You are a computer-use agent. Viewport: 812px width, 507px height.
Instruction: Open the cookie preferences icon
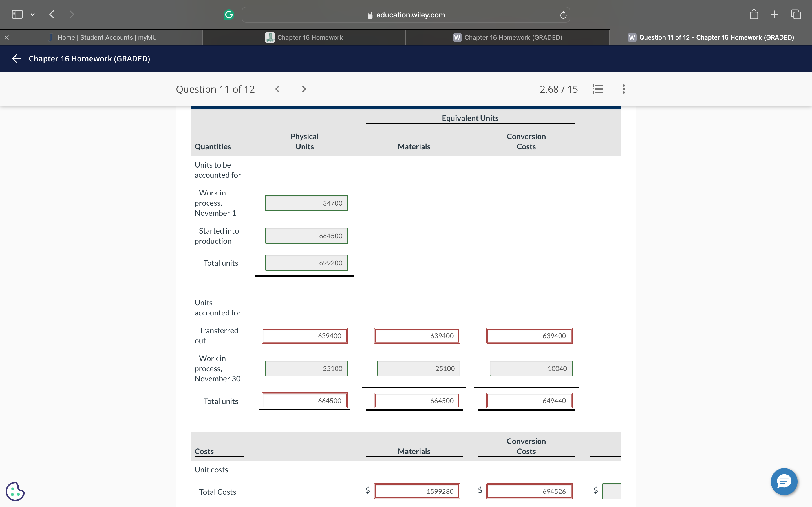click(x=15, y=491)
